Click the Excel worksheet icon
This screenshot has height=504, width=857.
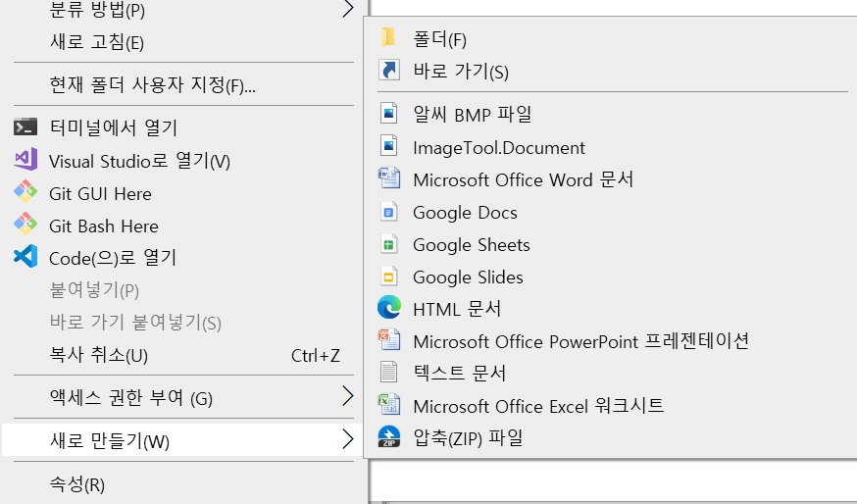pyautogui.click(x=389, y=405)
